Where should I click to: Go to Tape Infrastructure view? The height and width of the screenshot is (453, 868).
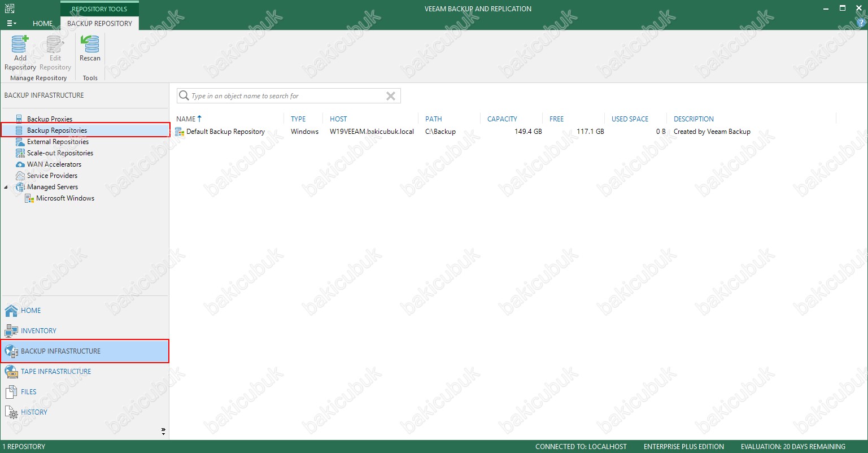pyautogui.click(x=55, y=372)
